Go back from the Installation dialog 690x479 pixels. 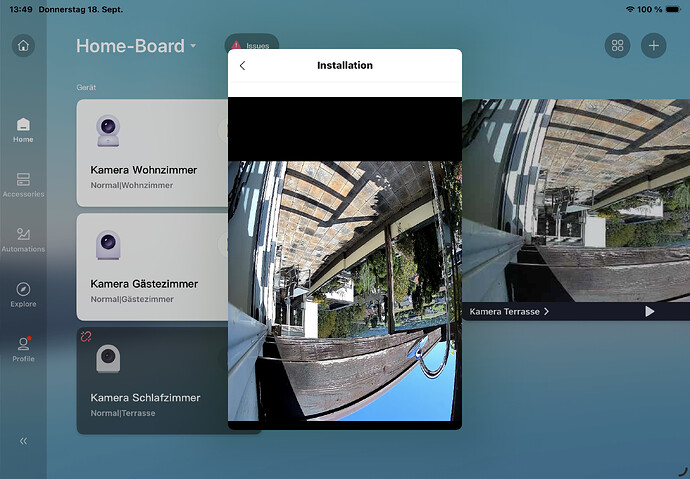coord(243,66)
